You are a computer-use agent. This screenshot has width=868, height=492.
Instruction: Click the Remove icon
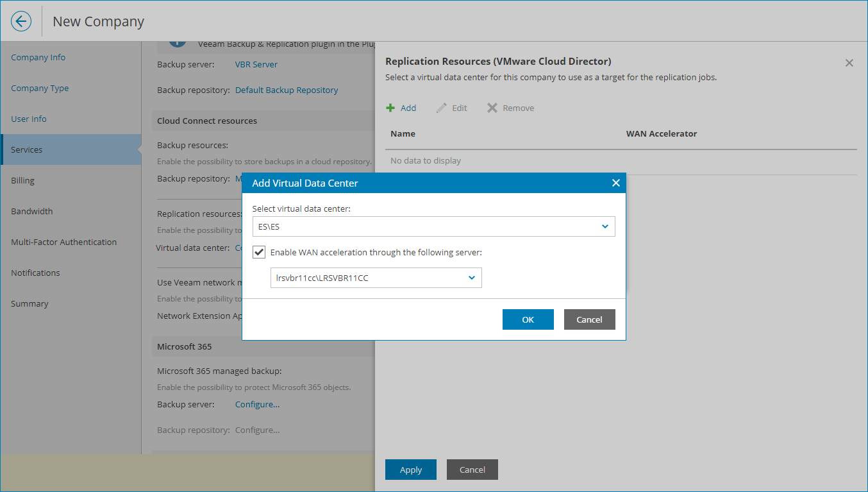point(492,107)
